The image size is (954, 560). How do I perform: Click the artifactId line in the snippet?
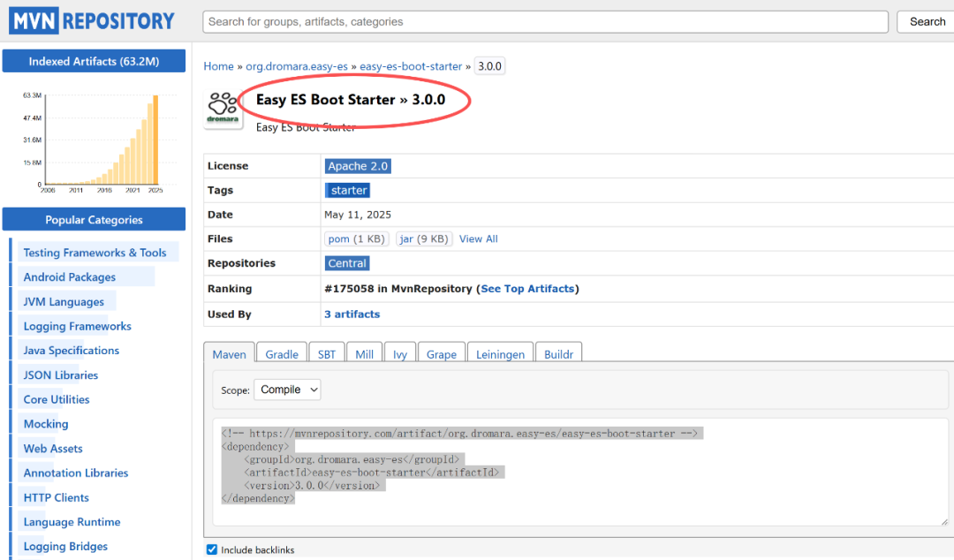coord(371,473)
